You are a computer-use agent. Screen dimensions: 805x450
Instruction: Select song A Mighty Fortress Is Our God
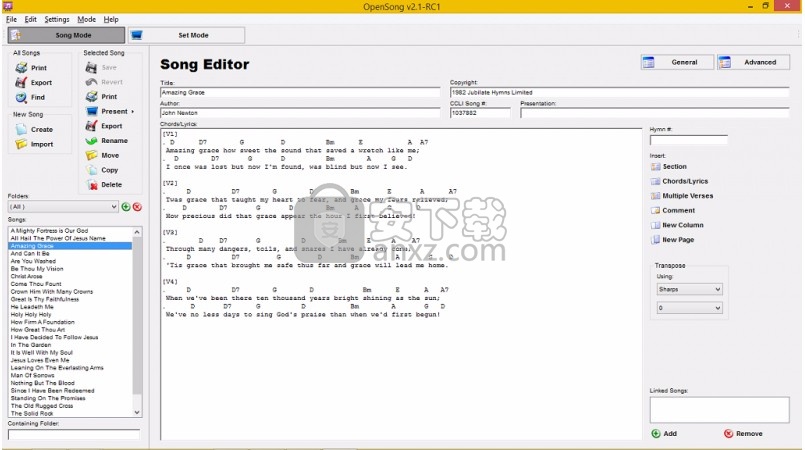point(49,231)
